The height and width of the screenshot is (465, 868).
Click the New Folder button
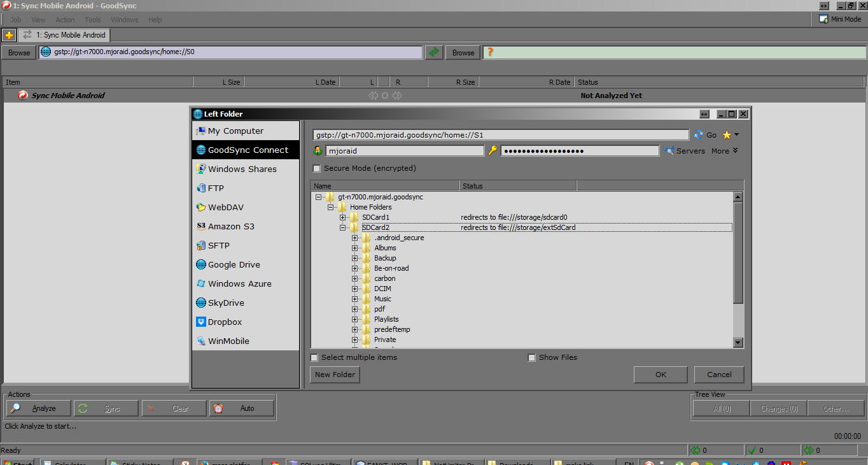tap(335, 375)
